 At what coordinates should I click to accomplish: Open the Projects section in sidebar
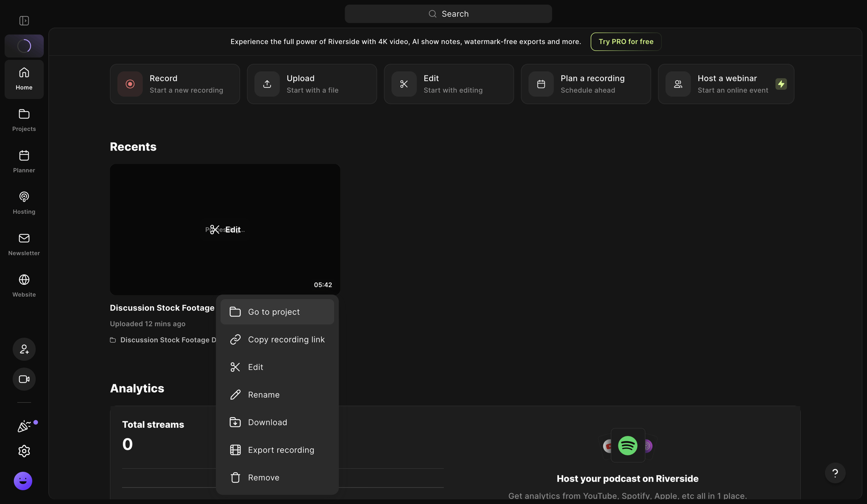click(24, 120)
